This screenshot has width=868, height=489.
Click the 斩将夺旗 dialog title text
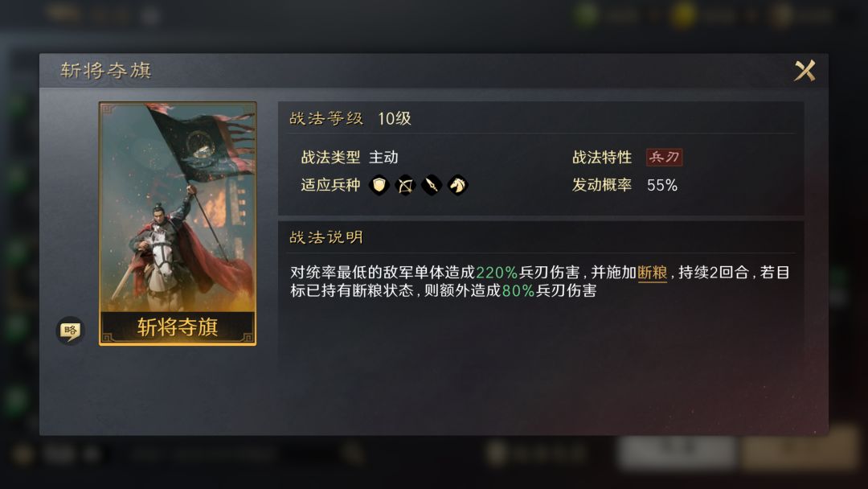(x=106, y=70)
